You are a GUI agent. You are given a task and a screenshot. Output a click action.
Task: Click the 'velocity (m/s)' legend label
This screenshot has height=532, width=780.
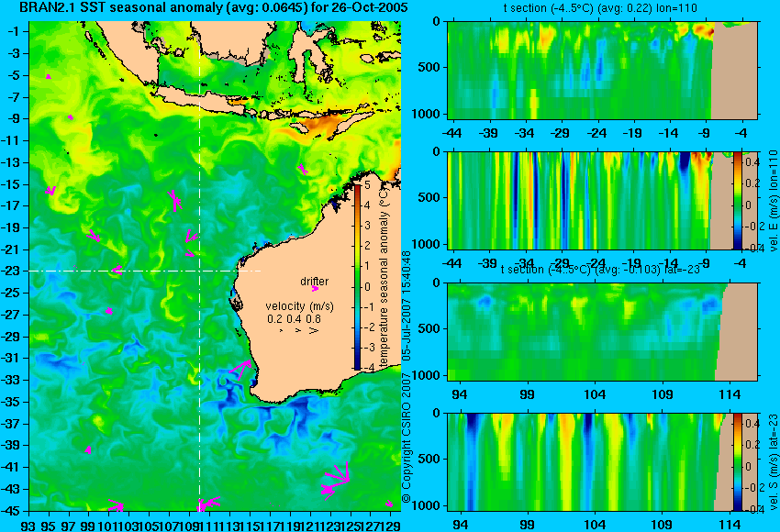click(299, 306)
